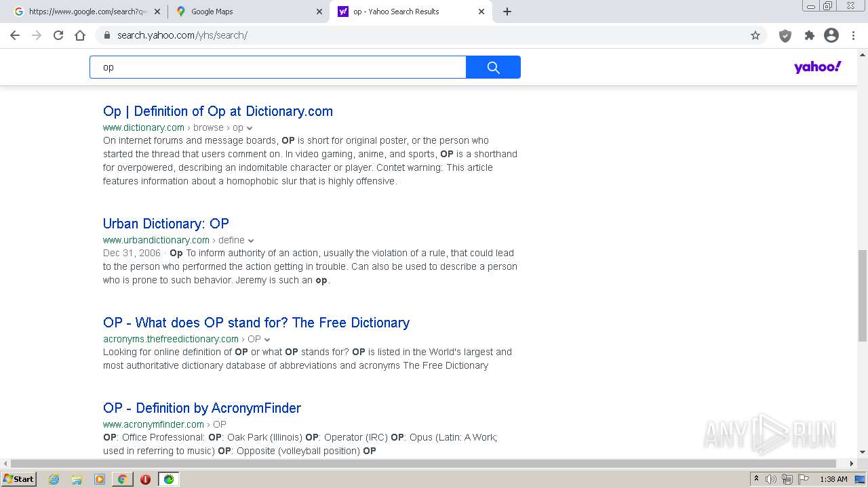Click the address bar URL
The width and height of the screenshot is (868, 488).
(x=182, y=35)
